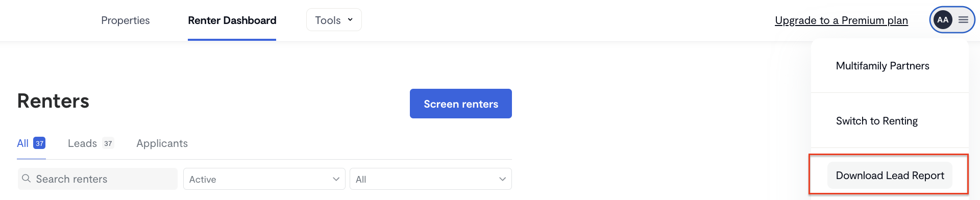Select the Renter Dashboard tab
This screenshot has height=200, width=980.
pyautogui.click(x=232, y=20)
